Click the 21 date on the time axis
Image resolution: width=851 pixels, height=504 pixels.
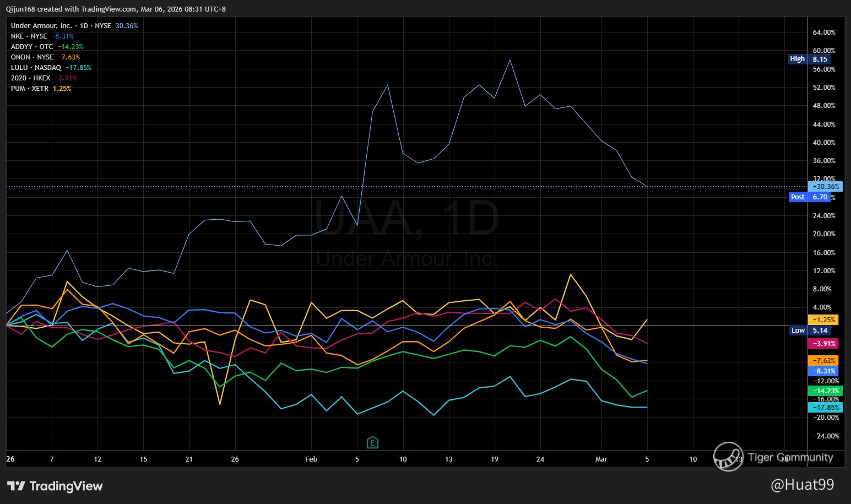pos(189,459)
